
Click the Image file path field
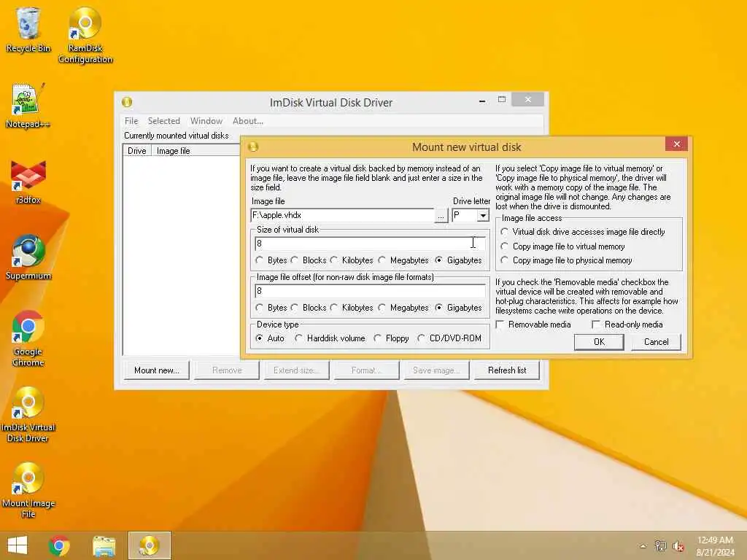click(342, 215)
